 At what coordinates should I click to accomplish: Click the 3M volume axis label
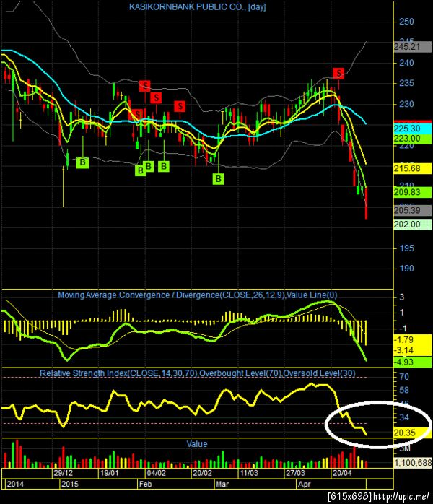(x=404, y=448)
